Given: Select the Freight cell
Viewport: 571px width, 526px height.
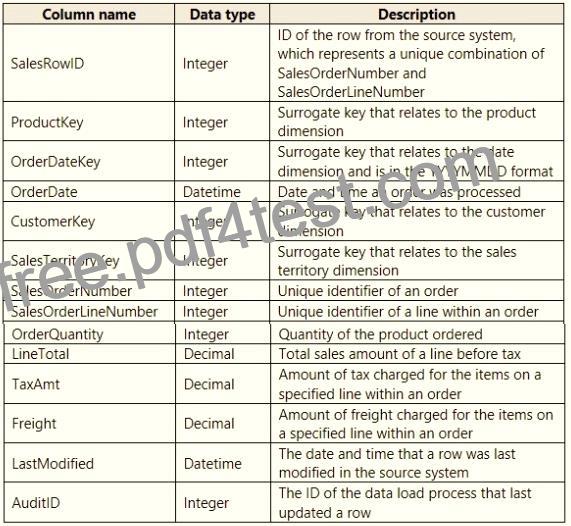Looking at the screenshot, I should pyautogui.click(x=90, y=423).
